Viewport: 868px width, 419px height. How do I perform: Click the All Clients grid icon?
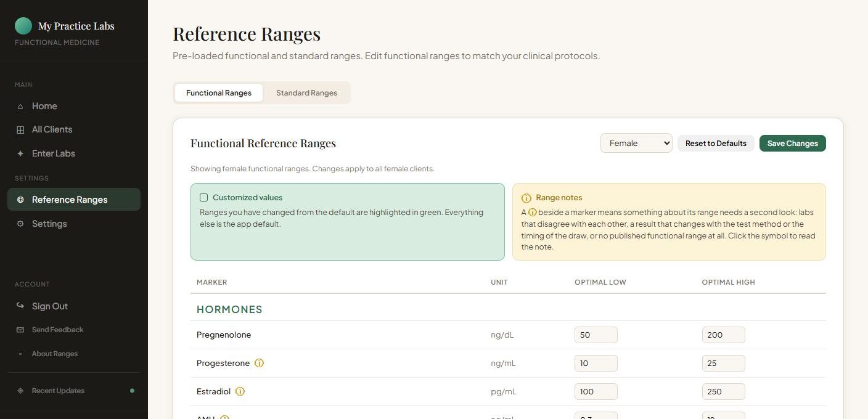[20, 130]
